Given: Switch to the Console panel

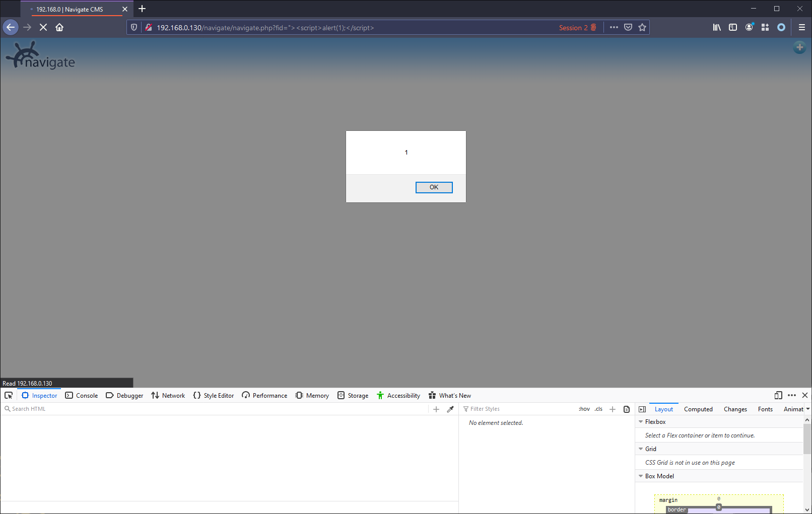Looking at the screenshot, I should coord(82,395).
